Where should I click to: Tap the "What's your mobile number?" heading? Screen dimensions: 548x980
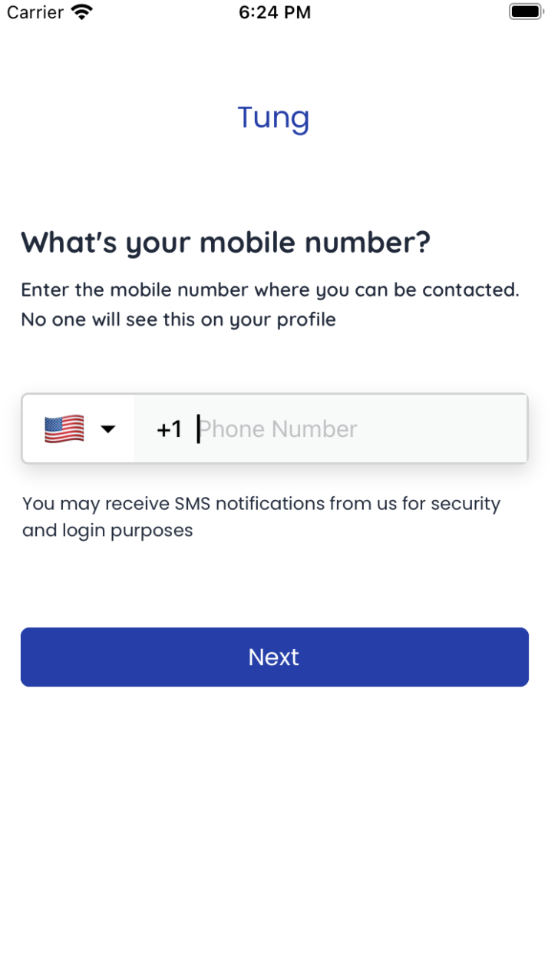pyautogui.click(x=226, y=243)
